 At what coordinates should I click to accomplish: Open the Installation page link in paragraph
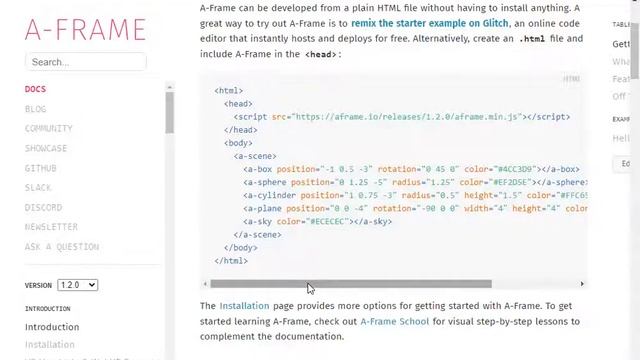click(244, 306)
